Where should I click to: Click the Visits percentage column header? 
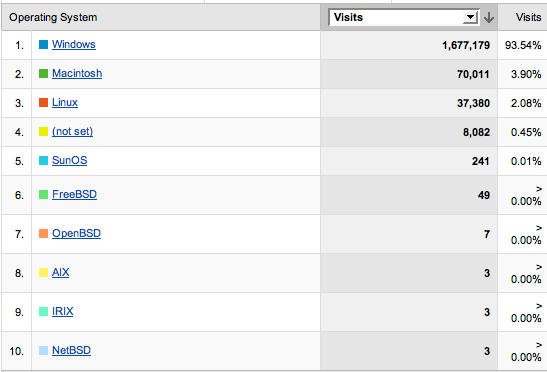point(529,17)
